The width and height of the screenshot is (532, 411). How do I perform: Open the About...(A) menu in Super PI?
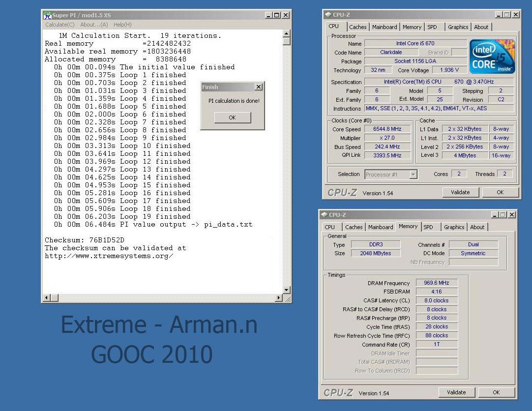pos(94,25)
